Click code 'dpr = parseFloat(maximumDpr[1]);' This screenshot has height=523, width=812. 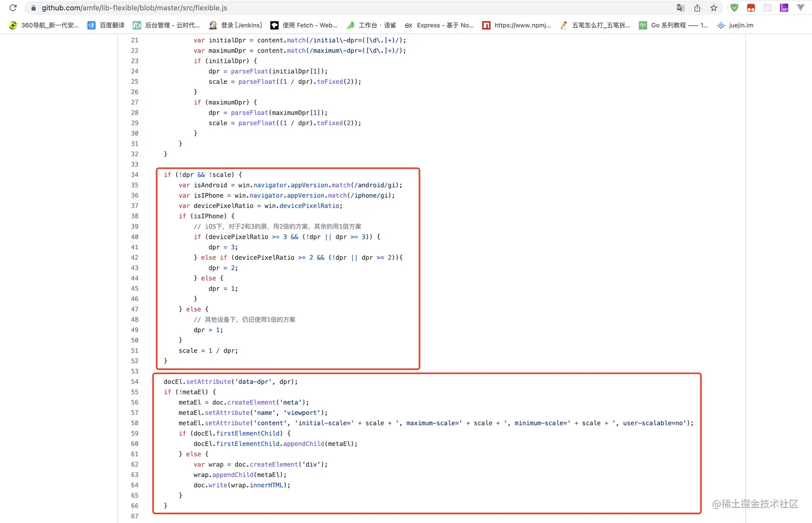click(x=268, y=113)
